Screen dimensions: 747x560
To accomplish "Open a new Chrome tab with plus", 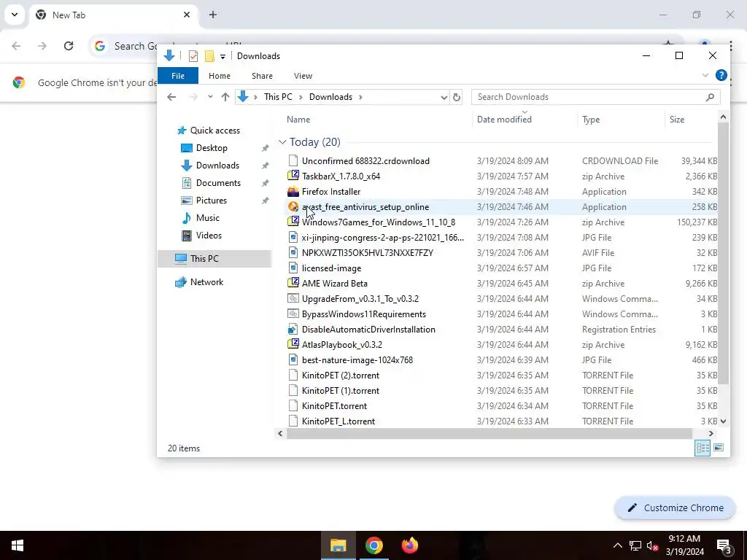I will point(213,15).
